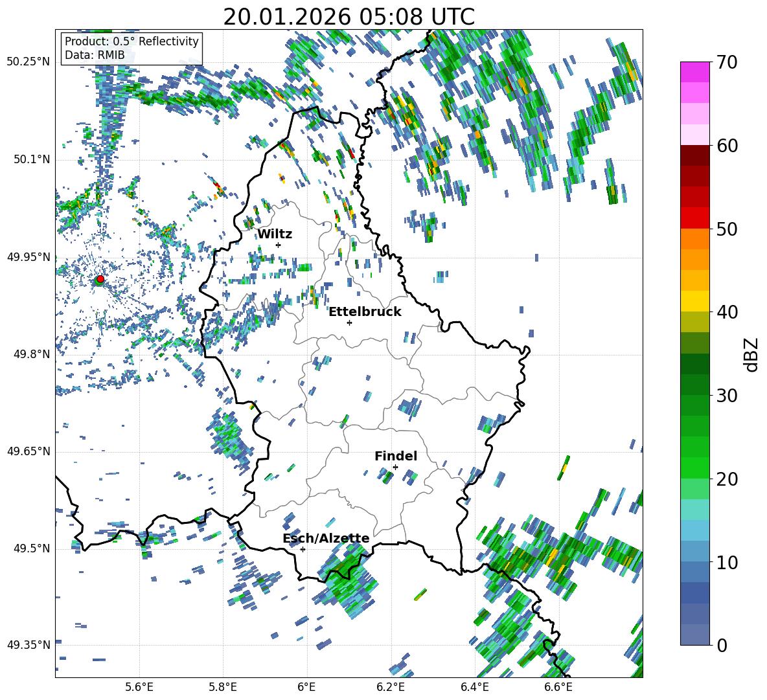This screenshot has width=767, height=700.
Task: Click the 6.2°E longitude label
Action: pyautogui.click(x=391, y=687)
